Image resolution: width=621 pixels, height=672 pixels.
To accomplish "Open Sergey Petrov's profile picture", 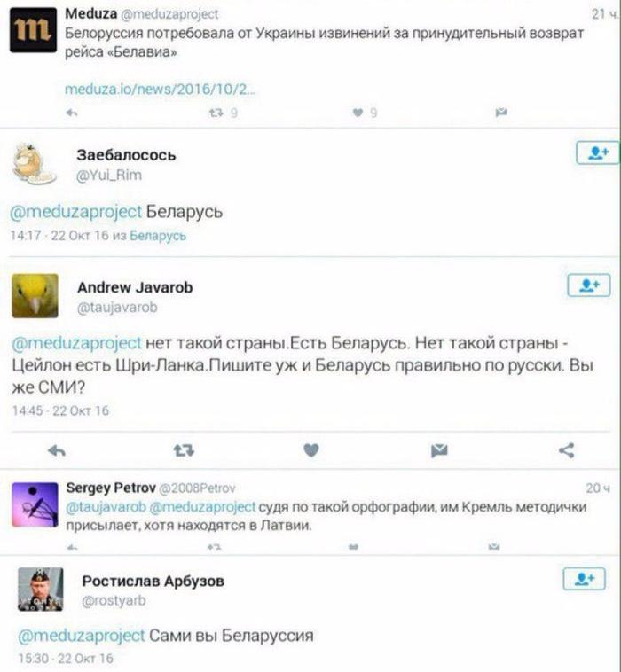I will 35,504.
